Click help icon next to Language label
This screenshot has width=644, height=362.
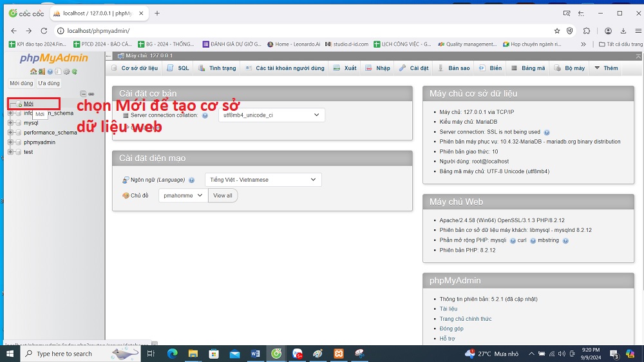(x=192, y=180)
